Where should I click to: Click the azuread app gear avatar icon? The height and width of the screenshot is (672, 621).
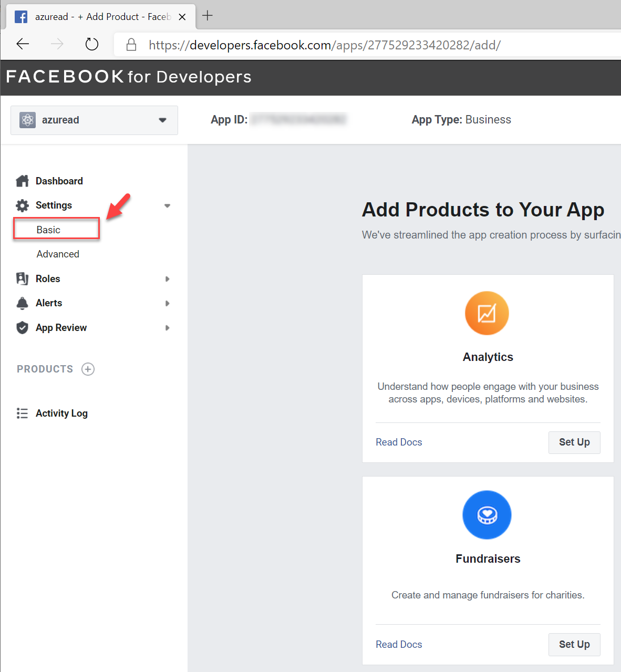27,120
